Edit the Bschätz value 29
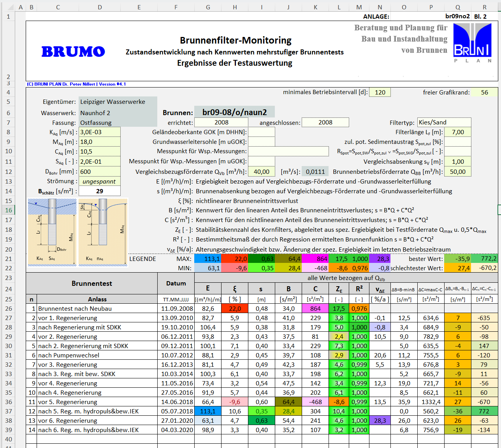The width and height of the screenshot is (501, 448). (x=100, y=191)
